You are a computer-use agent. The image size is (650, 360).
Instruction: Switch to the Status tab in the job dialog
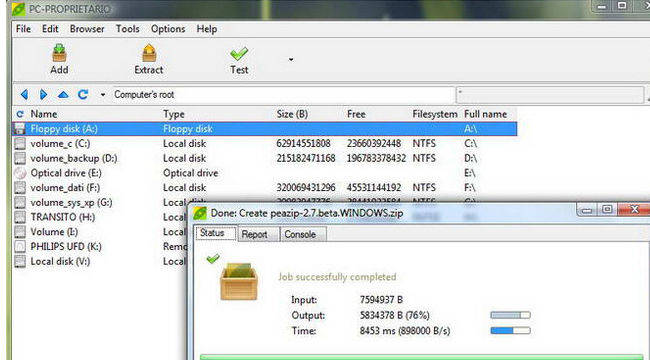216,233
